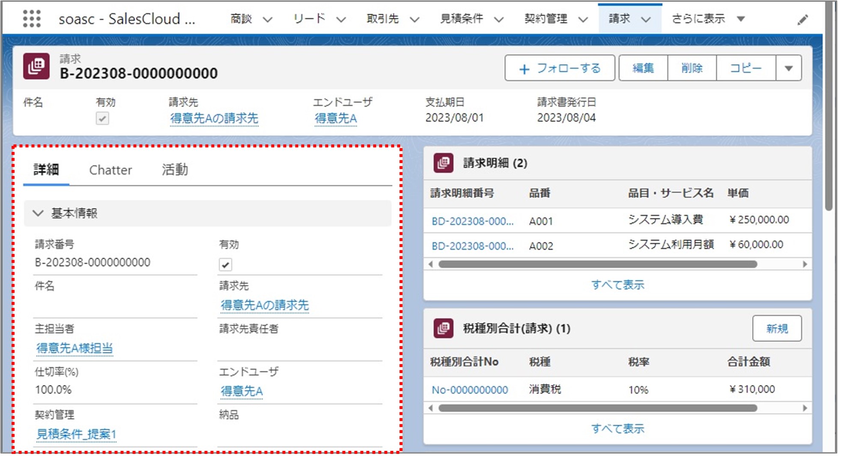Go to the 商談 navigation tab

[x=241, y=19]
